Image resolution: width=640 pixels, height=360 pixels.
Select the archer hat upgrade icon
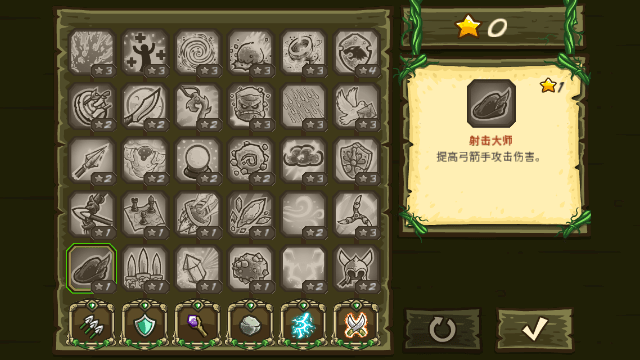click(91, 268)
